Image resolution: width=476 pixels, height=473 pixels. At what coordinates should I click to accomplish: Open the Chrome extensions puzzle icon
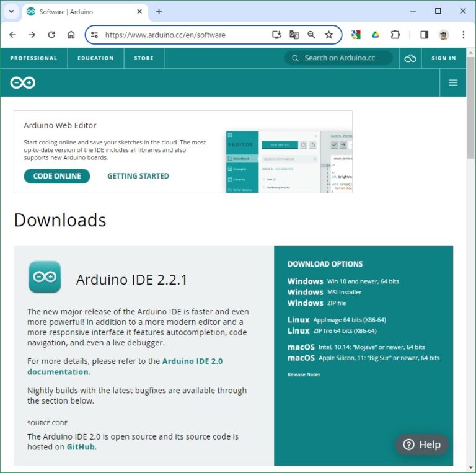395,35
